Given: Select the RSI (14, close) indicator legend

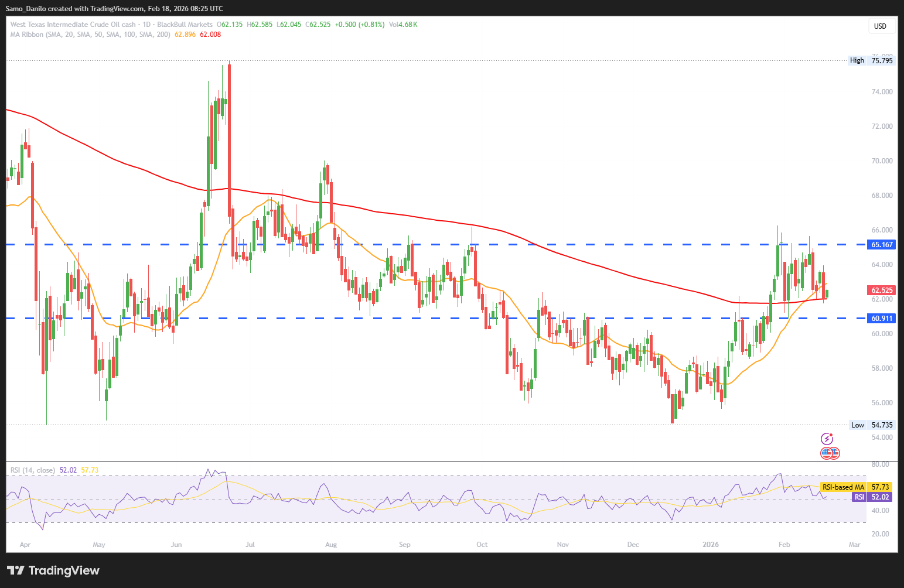Looking at the screenshot, I should tap(33, 470).
